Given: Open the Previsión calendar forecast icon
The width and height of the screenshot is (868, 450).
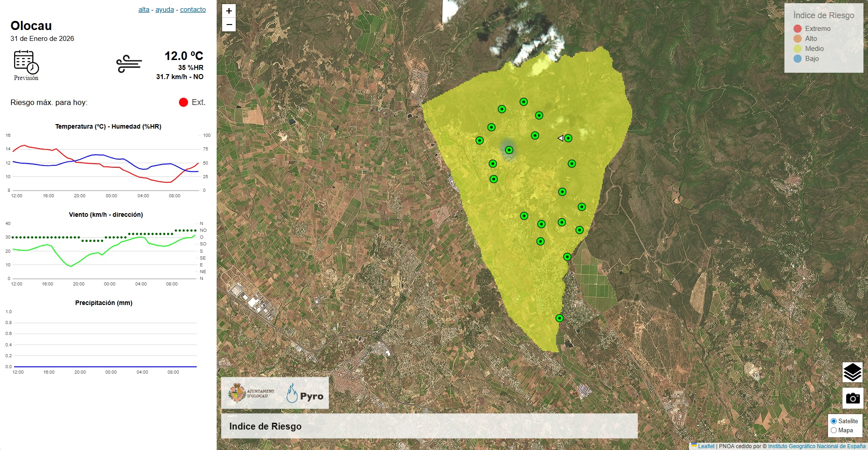Looking at the screenshot, I should [x=26, y=63].
